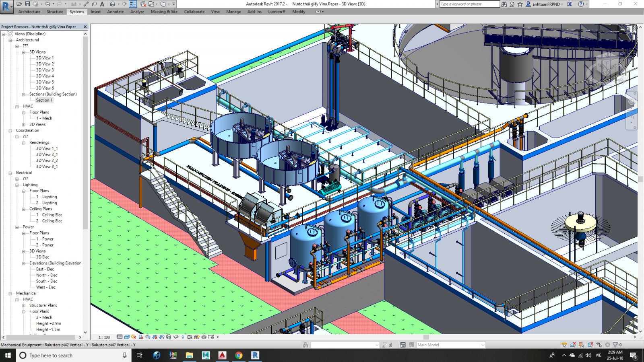Toggle Select Links option in status bar

(564, 345)
